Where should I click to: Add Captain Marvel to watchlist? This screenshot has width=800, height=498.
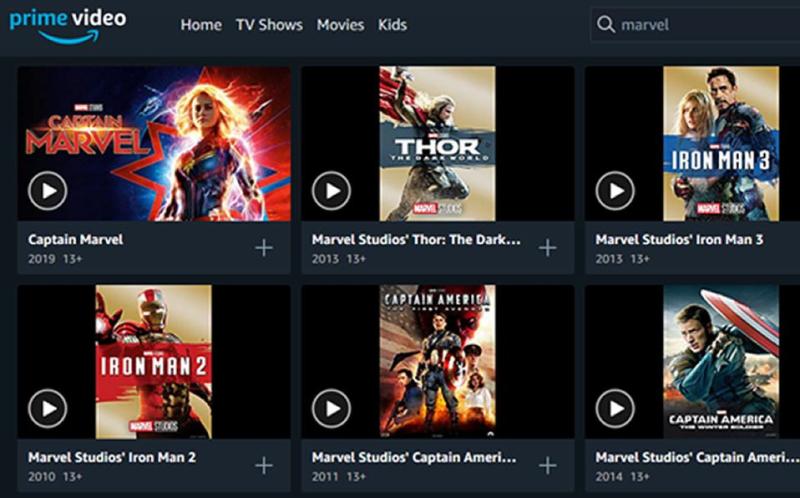tap(264, 248)
